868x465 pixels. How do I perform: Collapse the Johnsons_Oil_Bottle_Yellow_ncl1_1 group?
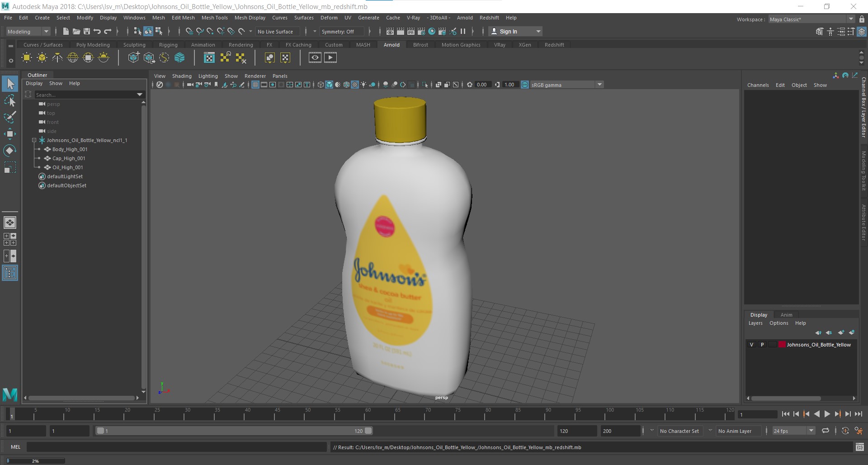[x=34, y=140]
